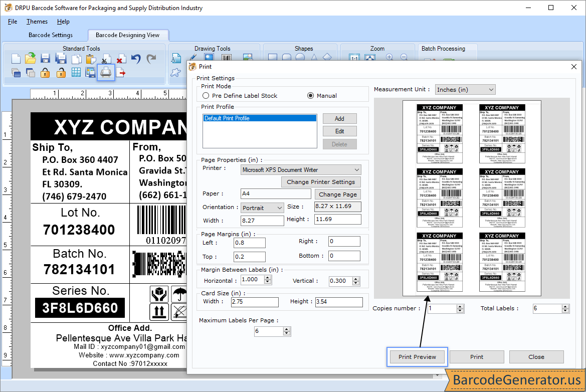Click the Print button in the dialog

477,357
